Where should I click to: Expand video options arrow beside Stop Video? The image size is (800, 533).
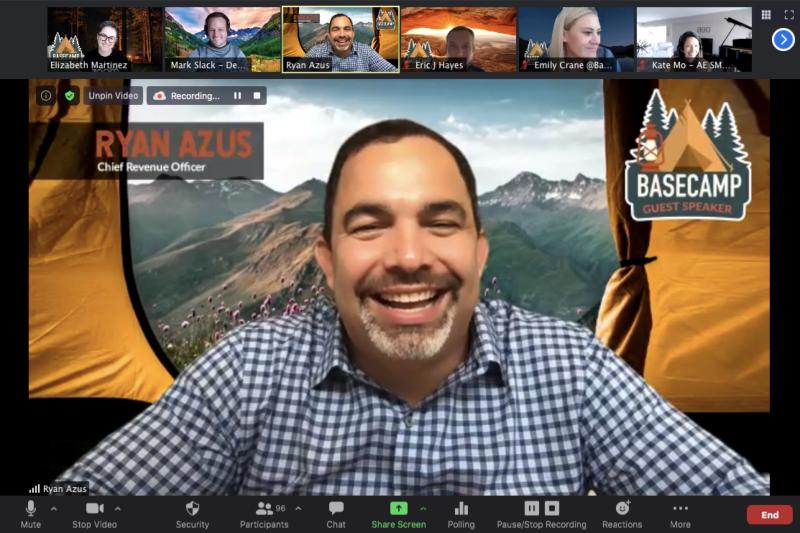pyautogui.click(x=118, y=509)
